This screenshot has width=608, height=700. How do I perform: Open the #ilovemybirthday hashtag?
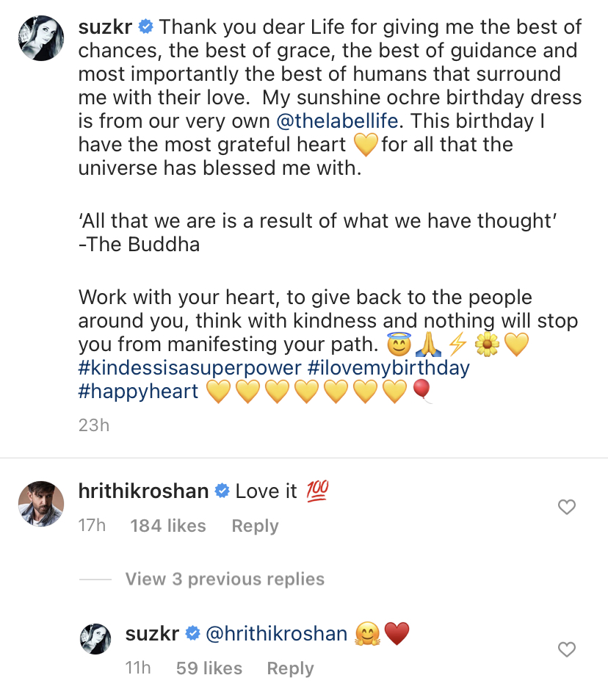point(388,367)
